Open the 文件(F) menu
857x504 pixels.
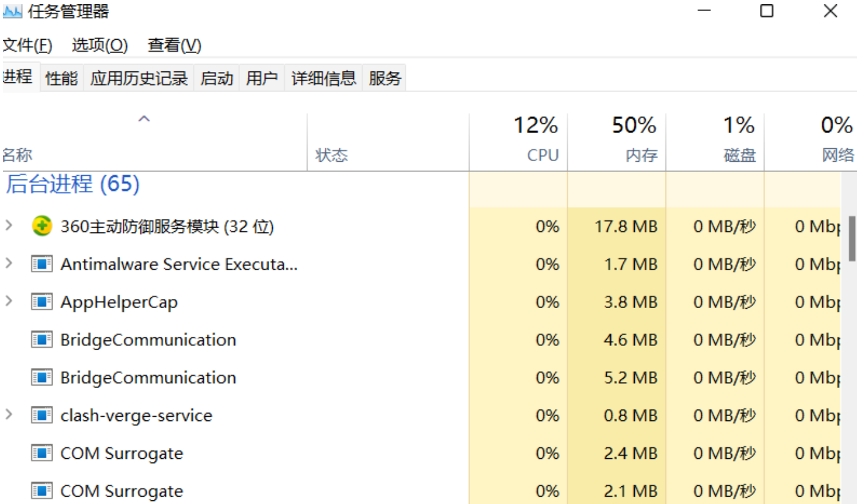coord(27,45)
